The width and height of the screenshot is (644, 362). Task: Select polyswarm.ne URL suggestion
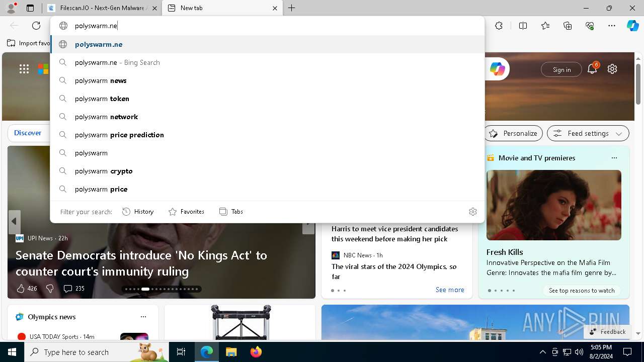[267, 44]
